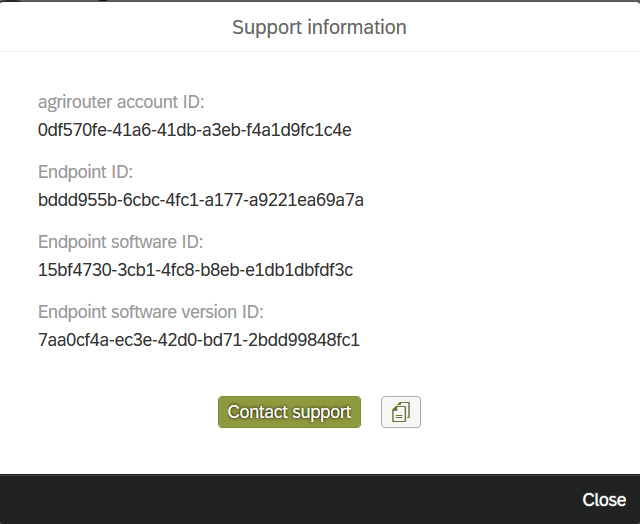Select the version ID value starting 7aa0cf4a
The height and width of the screenshot is (524, 640).
[198, 340]
